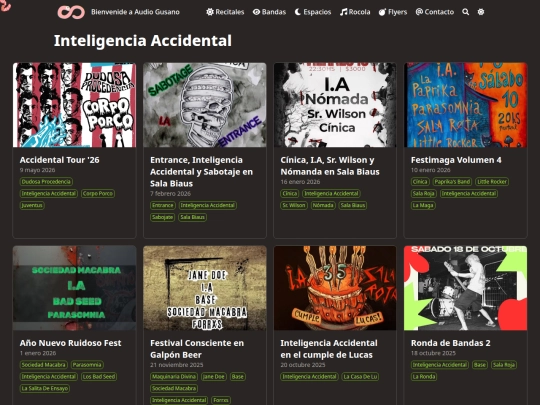Open Festimaga Volumen 4 event title
Viewport: 540px width, 405px height.
[456, 160]
